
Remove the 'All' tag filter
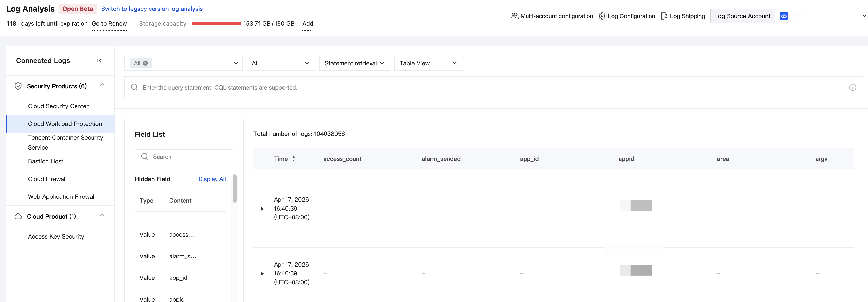[x=146, y=63]
